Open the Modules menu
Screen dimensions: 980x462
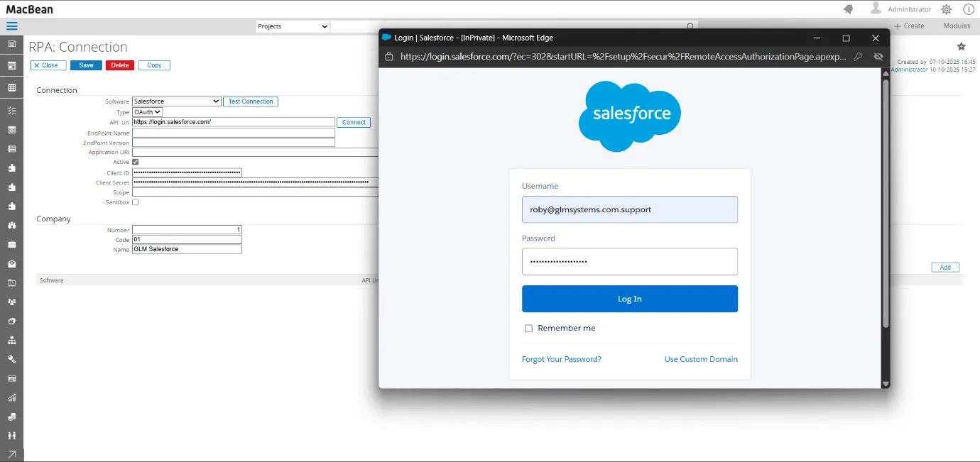957,26
